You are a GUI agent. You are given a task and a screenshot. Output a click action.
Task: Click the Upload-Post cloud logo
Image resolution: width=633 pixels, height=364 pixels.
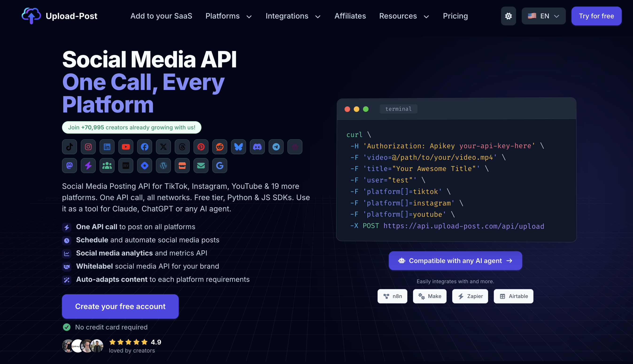pos(31,16)
